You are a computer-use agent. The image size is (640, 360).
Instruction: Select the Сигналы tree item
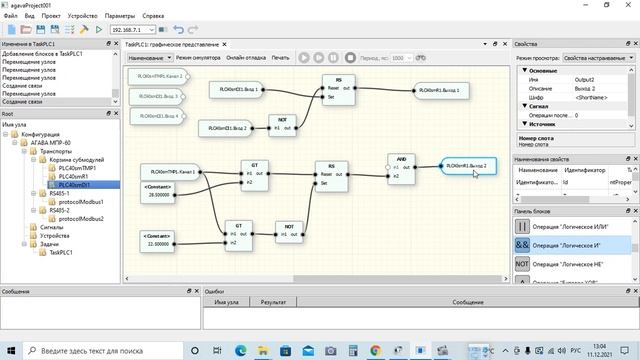pyautogui.click(x=52, y=227)
